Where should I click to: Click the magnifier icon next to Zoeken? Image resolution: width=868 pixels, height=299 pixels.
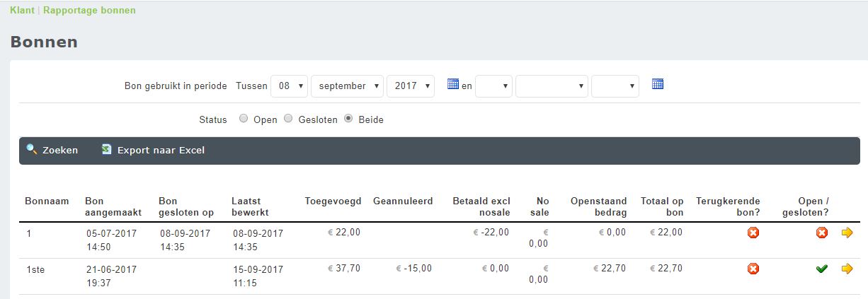point(31,149)
